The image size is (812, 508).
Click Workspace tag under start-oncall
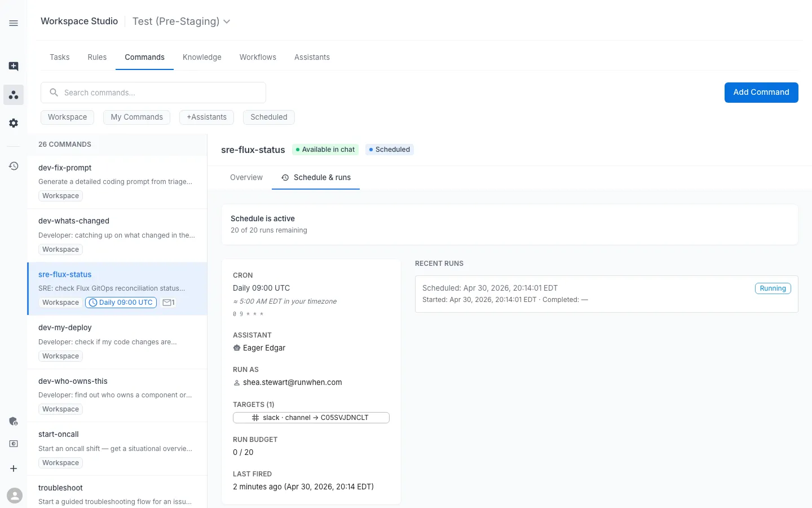[60, 463]
